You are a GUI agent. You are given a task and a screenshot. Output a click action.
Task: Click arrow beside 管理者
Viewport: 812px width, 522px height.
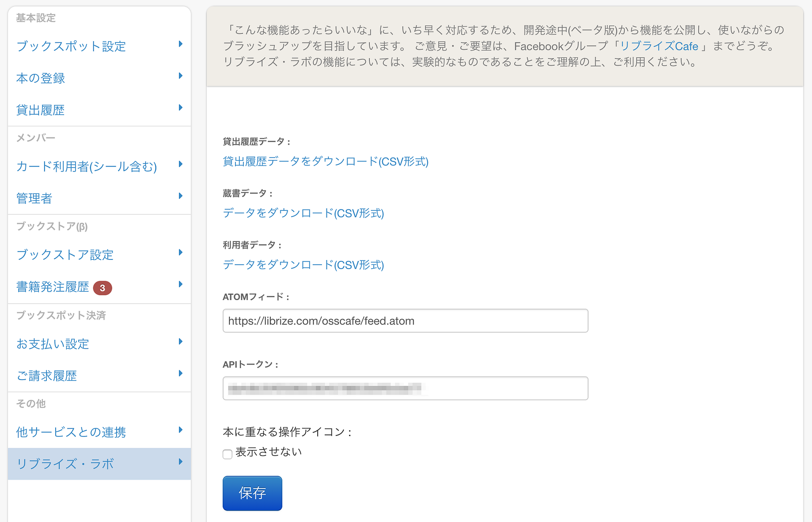[181, 196]
